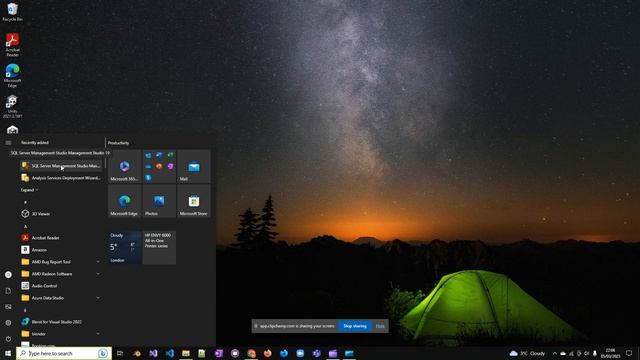Screen dimensions: 640x360
Task: Select Acrobat Reader desktop shortcut
Action: point(12,45)
